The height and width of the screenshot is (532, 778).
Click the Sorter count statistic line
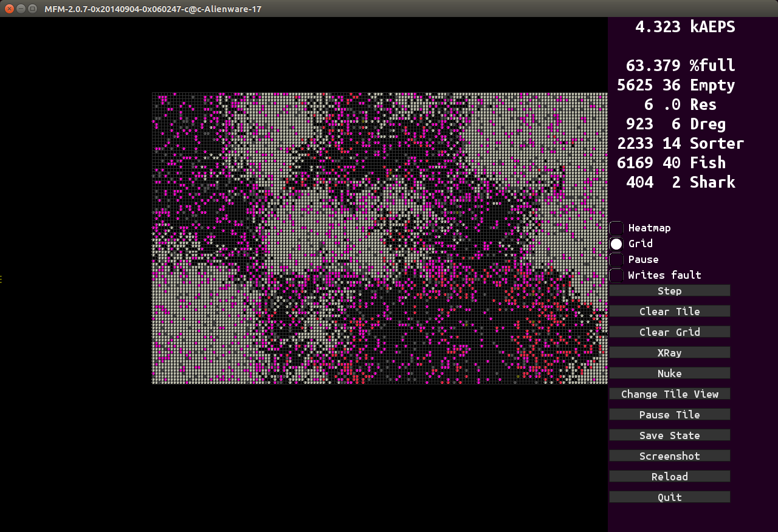pos(680,143)
